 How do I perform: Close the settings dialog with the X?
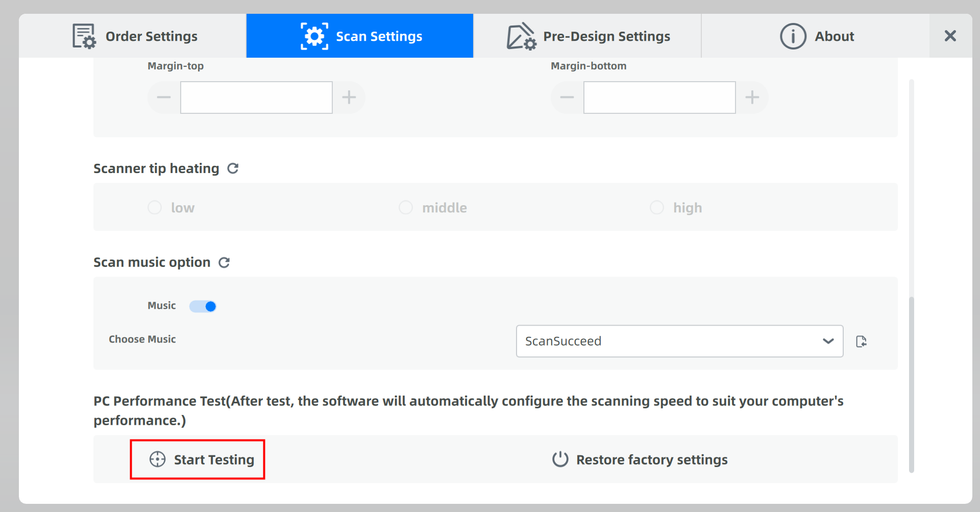point(950,36)
